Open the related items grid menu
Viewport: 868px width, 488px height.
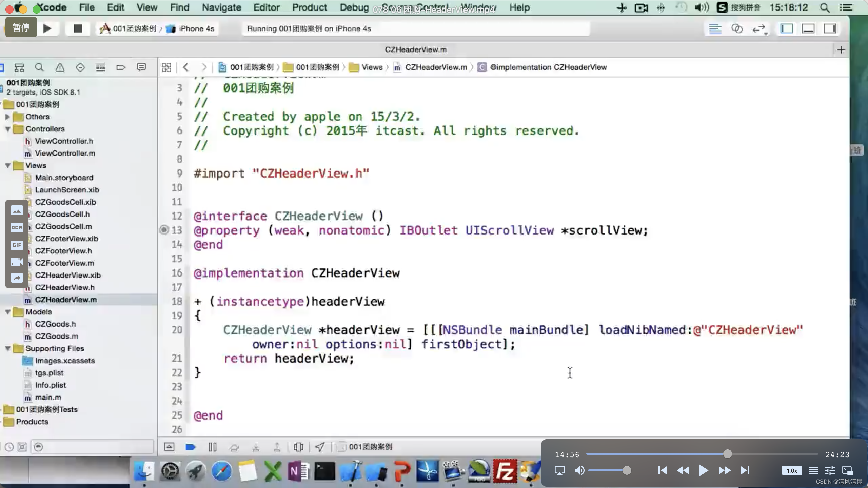[166, 67]
